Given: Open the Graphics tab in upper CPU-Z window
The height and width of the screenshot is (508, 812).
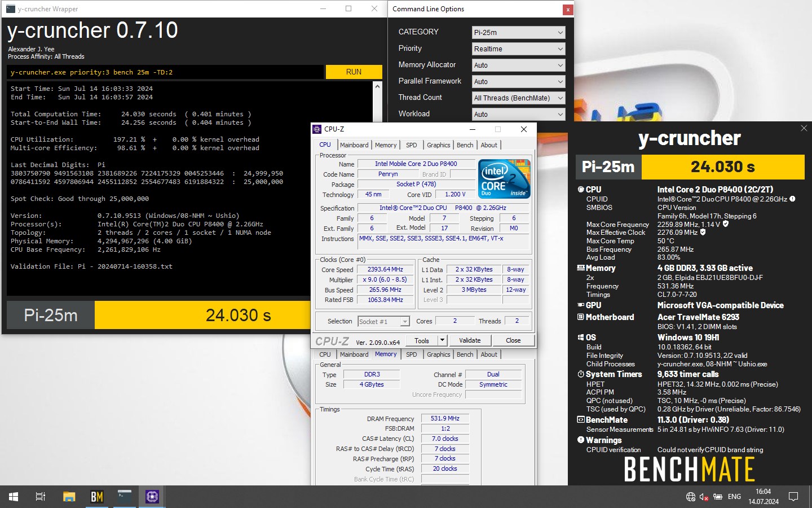Looking at the screenshot, I should coord(439,145).
